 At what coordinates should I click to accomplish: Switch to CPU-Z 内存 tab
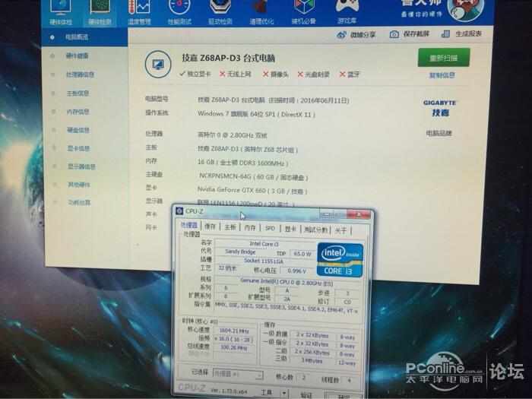[x=250, y=228]
